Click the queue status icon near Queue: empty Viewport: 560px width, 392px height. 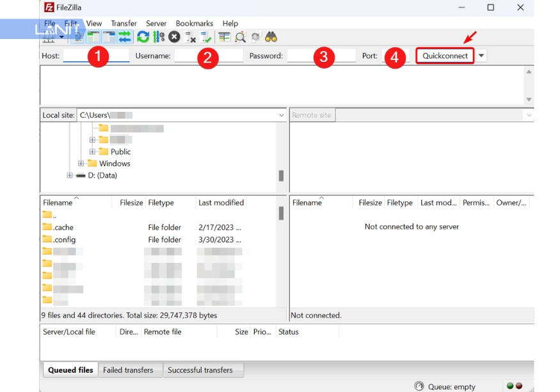419,386
